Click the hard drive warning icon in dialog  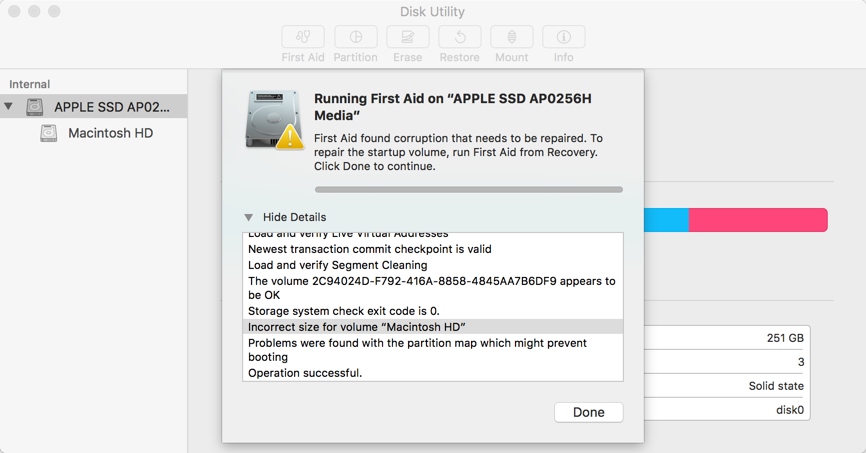274,121
